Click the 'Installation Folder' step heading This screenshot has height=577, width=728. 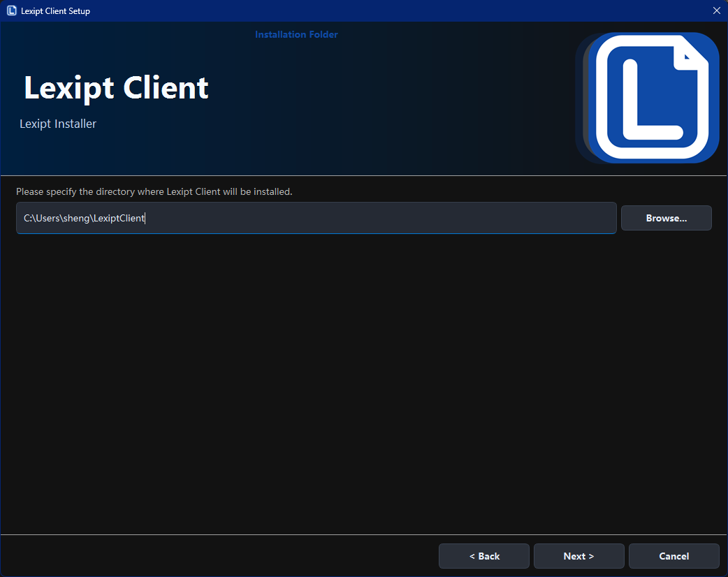296,34
